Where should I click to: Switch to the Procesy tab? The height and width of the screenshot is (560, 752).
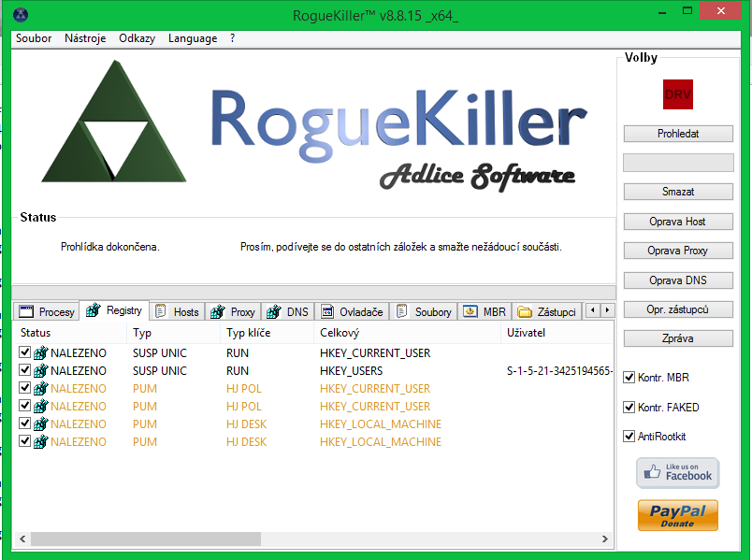point(47,312)
